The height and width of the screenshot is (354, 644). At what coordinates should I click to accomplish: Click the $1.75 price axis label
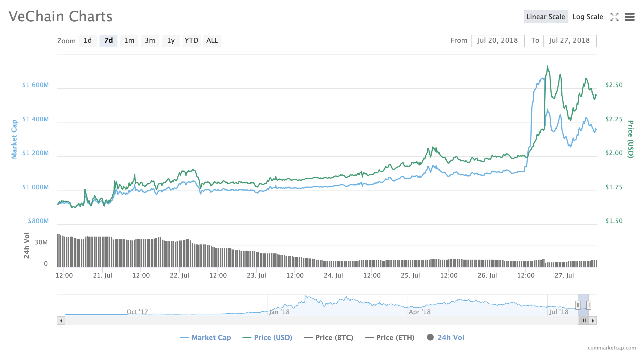(x=614, y=187)
